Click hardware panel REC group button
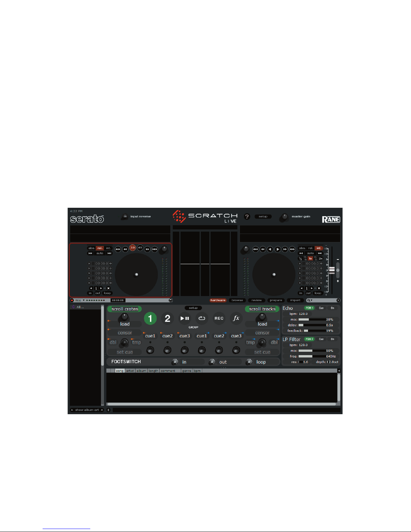This screenshot has width=411, height=532. [x=219, y=318]
